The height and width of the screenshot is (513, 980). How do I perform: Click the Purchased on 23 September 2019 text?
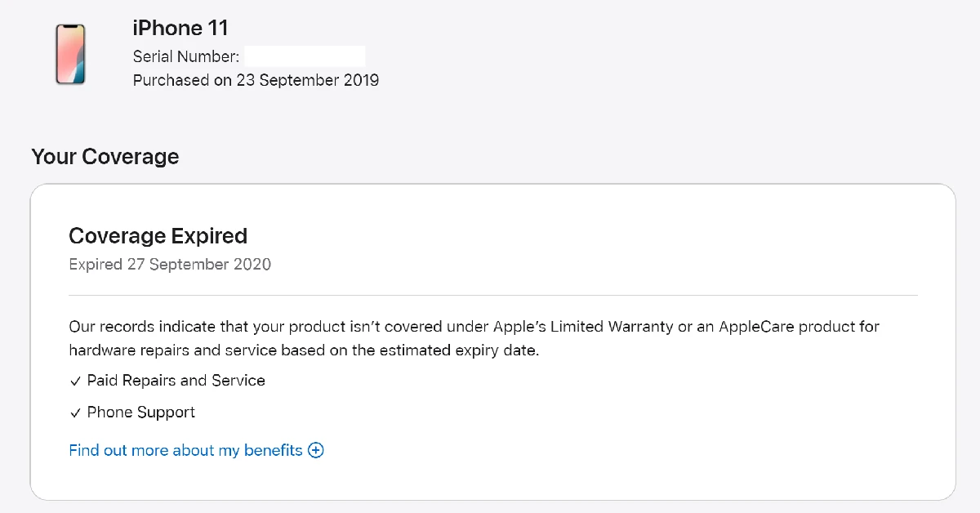pos(256,80)
